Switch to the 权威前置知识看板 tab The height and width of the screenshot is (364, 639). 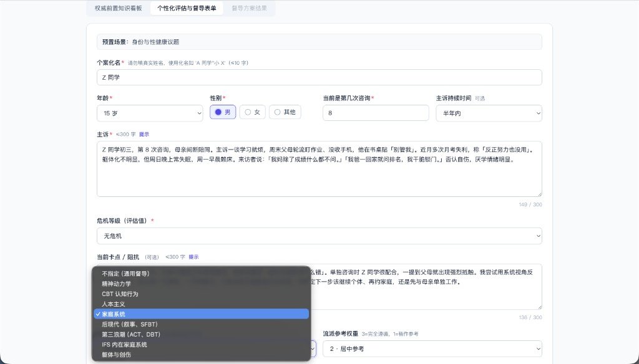(119, 8)
